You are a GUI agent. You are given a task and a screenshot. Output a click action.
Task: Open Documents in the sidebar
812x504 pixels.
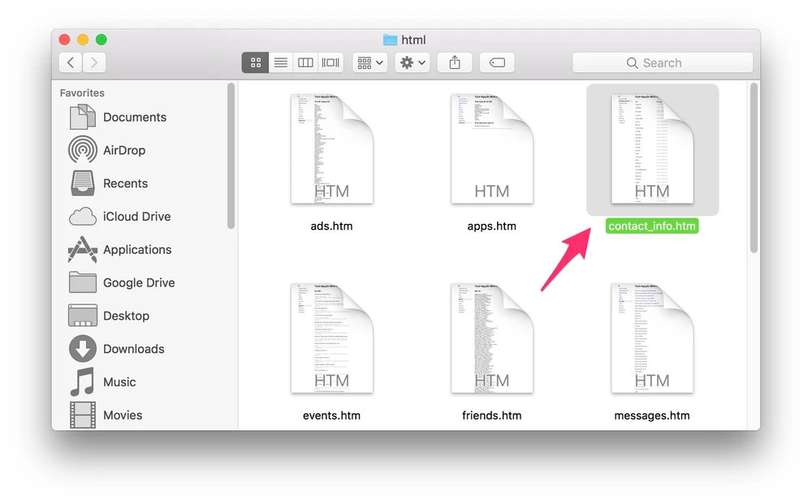pos(134,118)
